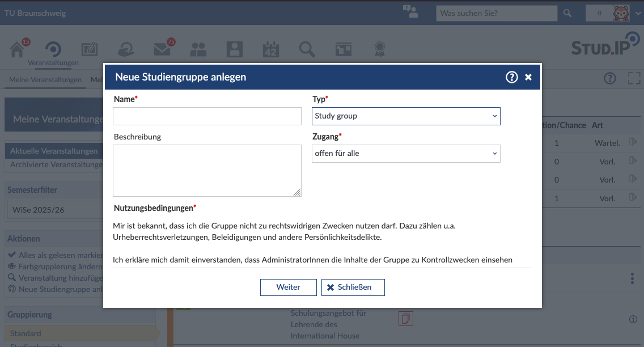Select Archivierte Veranstaltungen in sidebar
The height and width of the screenshot is (347, 644).
pyautogui.click(x=56, y=164)
